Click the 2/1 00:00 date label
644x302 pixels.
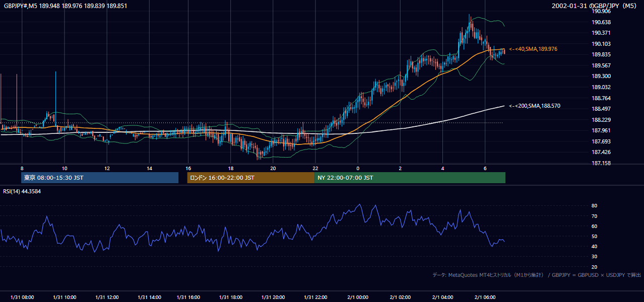click(358, 297)
